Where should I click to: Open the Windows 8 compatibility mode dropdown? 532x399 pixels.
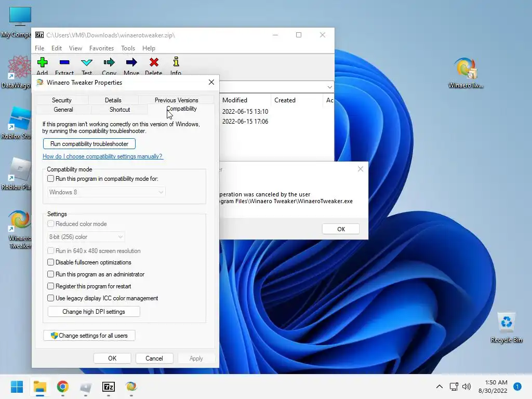tap(106, 192)
